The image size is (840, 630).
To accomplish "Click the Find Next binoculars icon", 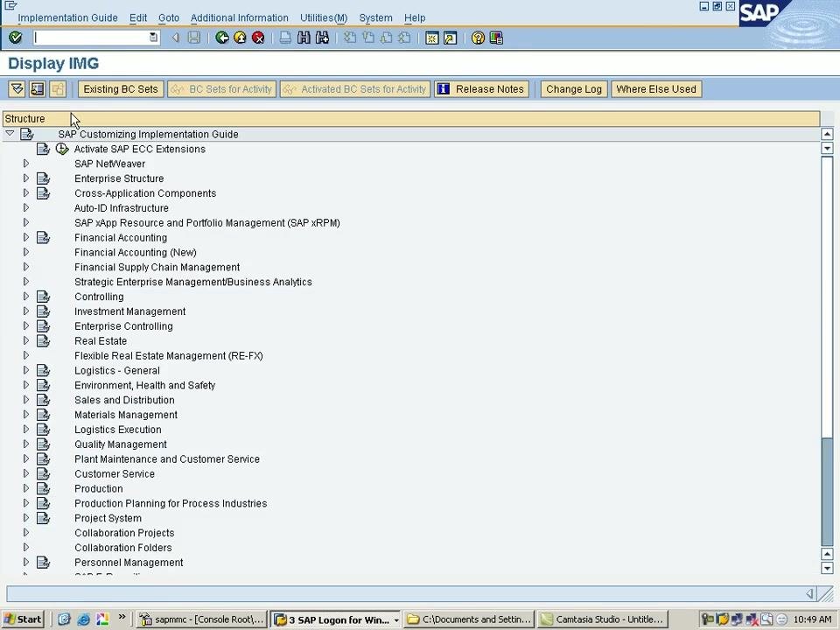I will [322, 38].
